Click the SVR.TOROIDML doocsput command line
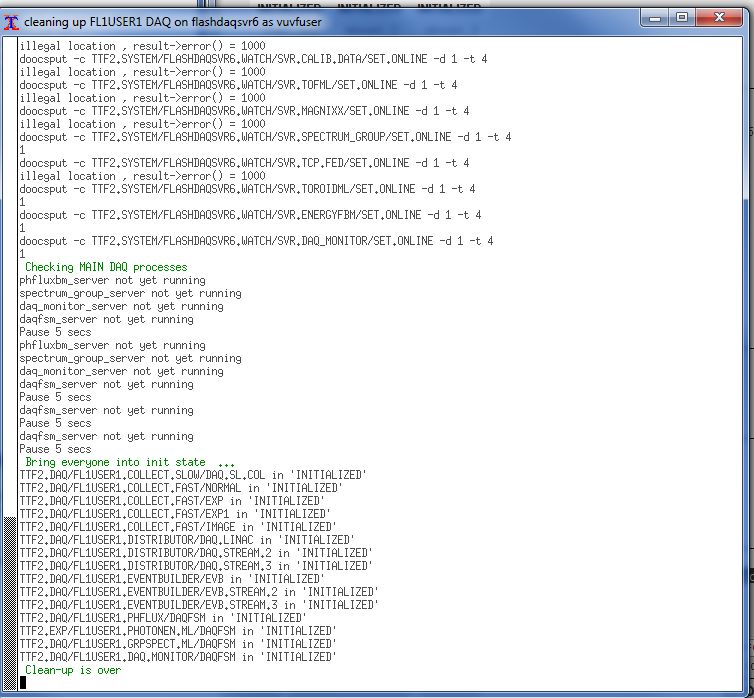 click(247, 189)
